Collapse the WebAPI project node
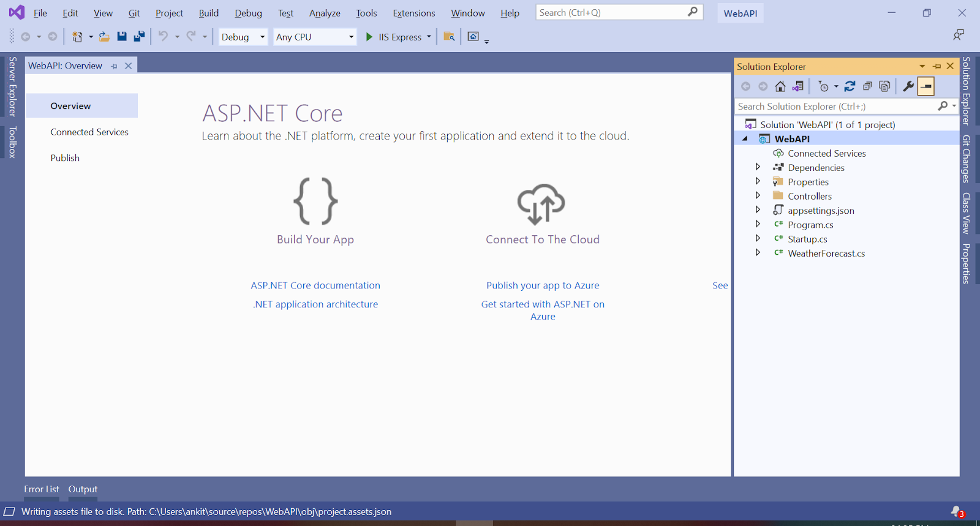Image resolution: width=980 pixels, height=526 pixels. [x=745, y=138]
